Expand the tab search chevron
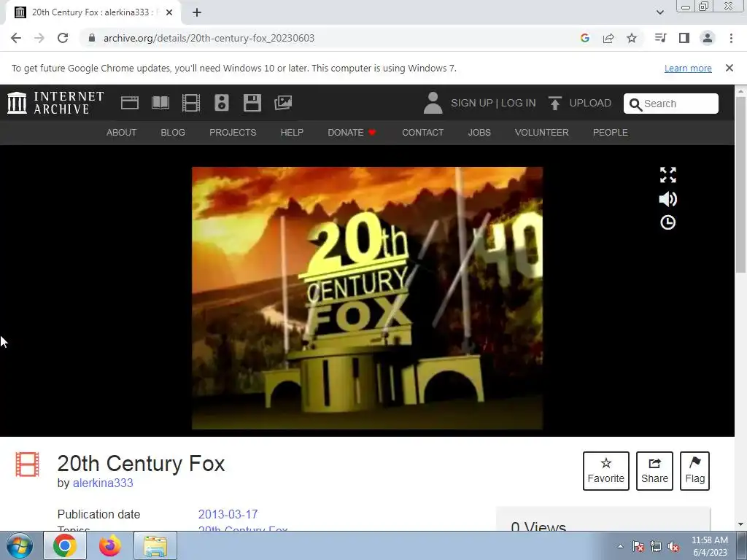The height and width of the screenshot is (560, 747). pos(659,12)
